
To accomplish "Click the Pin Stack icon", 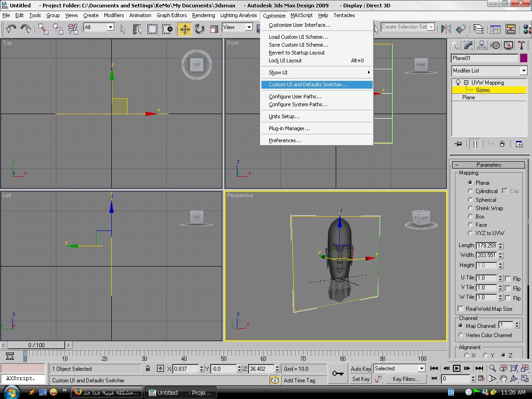I will [x=458, y=144].
